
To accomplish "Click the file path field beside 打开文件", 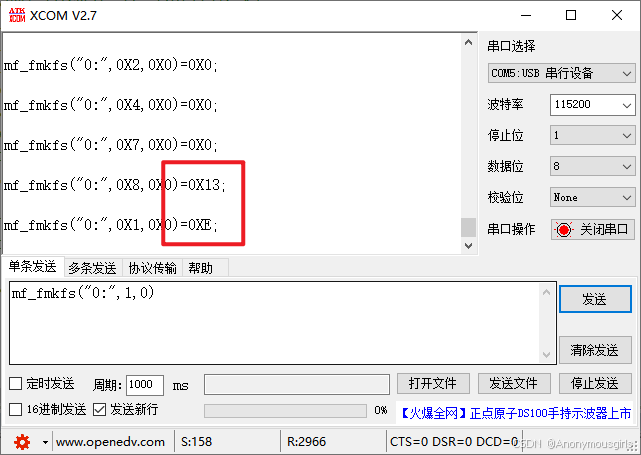I will [x=297, y=385].
